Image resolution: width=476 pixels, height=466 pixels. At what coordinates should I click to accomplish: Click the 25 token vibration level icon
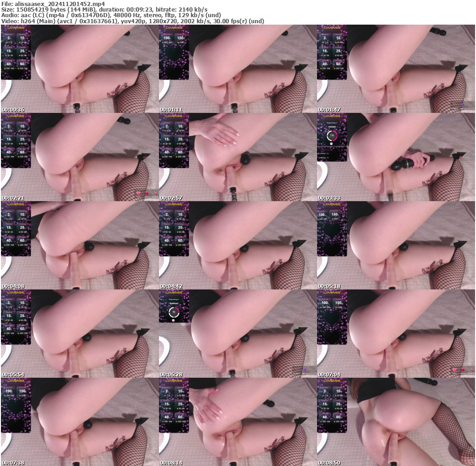coord(22,51)
